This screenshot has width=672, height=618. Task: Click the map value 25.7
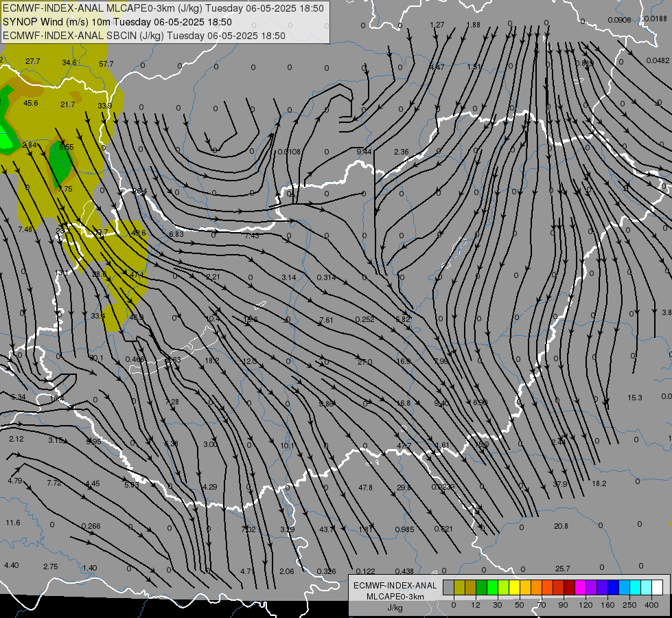click(563, 569)
